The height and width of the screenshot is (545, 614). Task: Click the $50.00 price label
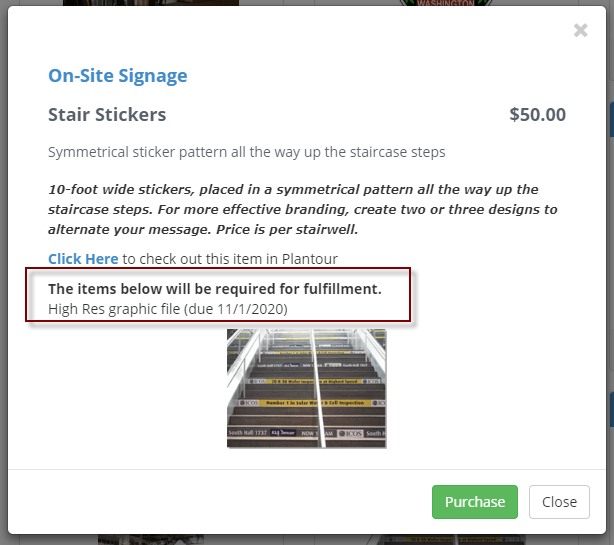click(x=537, y=114)
